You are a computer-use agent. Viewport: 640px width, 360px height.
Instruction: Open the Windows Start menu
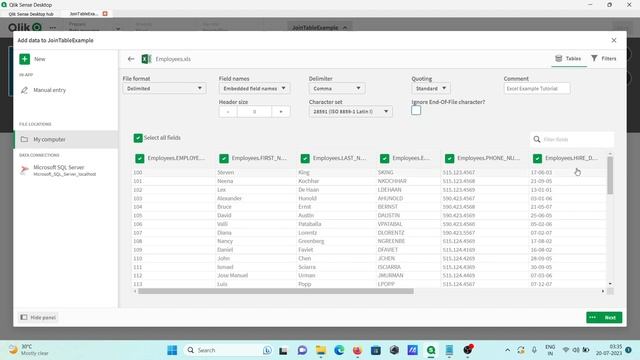coord(172,350)
